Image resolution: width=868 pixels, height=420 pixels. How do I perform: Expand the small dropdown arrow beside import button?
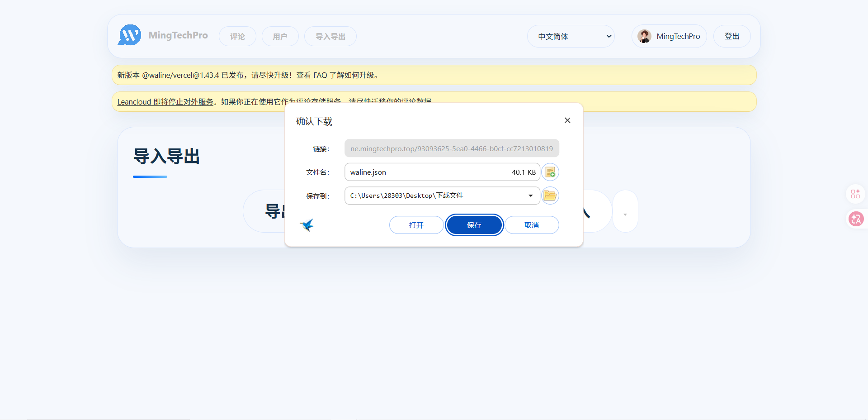625,211
